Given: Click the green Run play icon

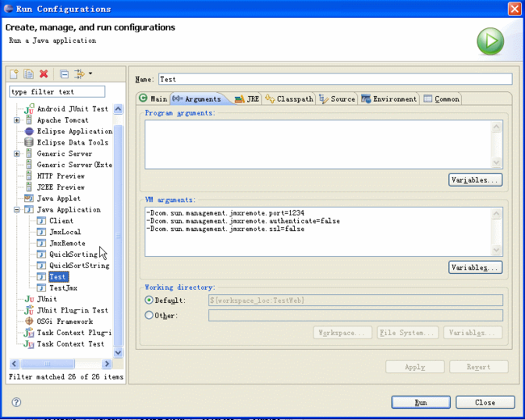Looking at the screenshot, I should (x=490, y=41).
